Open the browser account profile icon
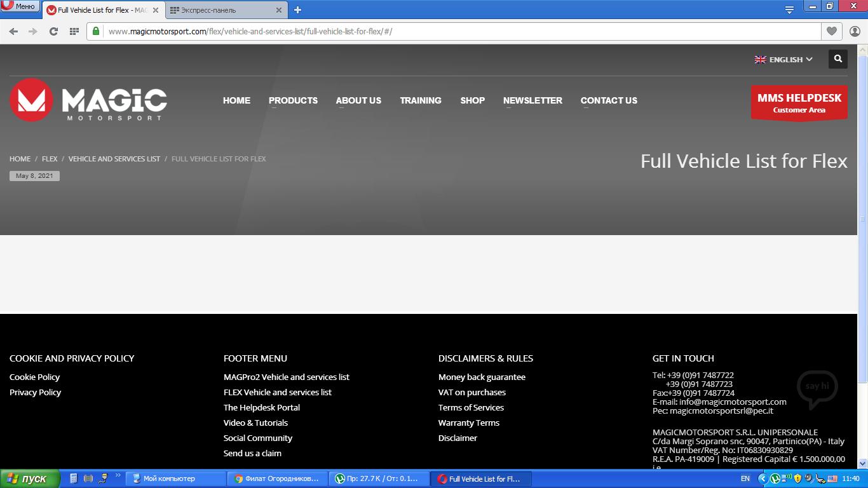 854,31
